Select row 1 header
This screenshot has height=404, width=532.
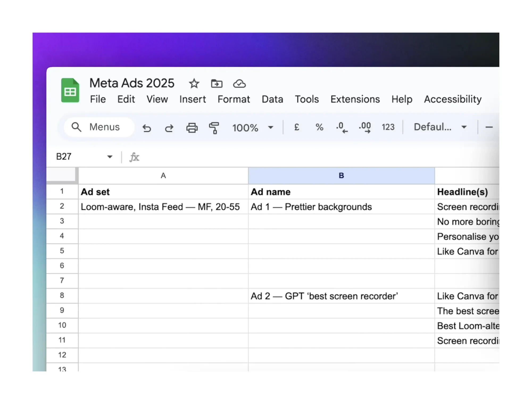point(62,191)
